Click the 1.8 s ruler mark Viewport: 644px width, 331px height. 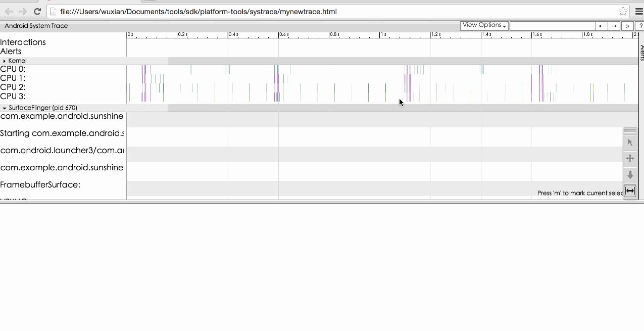pos(588,35)
